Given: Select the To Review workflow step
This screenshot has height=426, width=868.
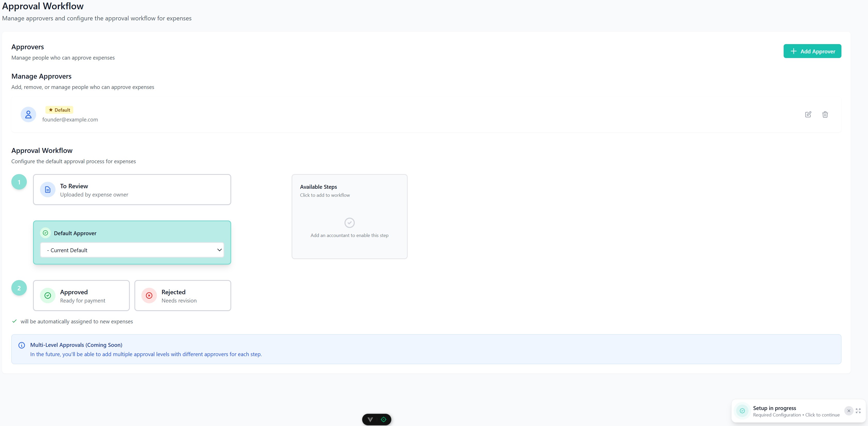Looking at the screenshot, I should (132, 189).
